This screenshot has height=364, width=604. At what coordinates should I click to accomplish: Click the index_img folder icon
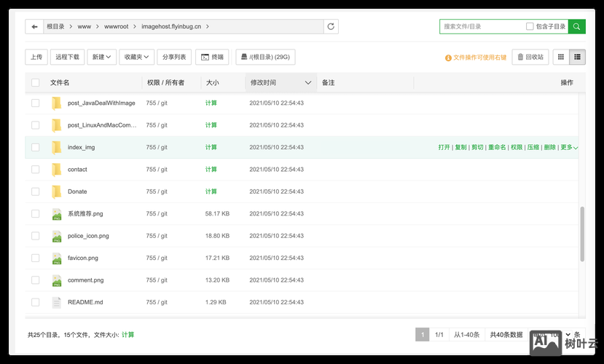tap(57, 147)
